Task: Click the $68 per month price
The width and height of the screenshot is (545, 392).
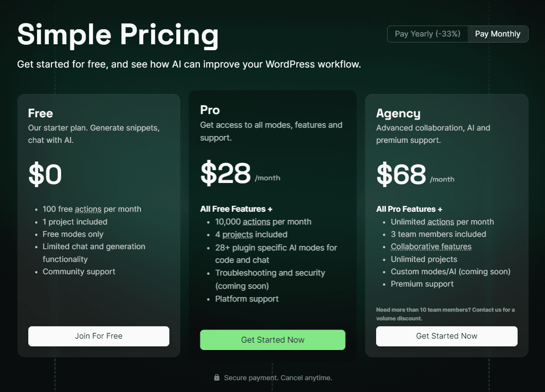Action: (x=401, y=174)
